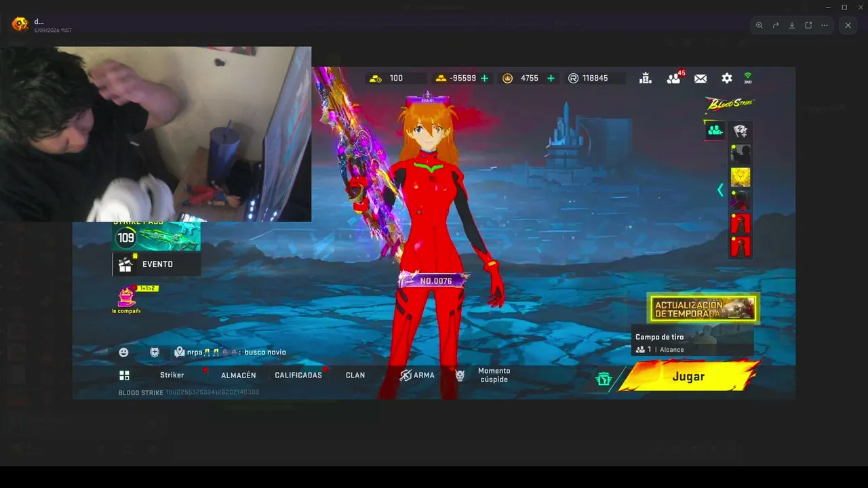The height and width of the screenshot is (488, 868).
Task: Open the CLAN menu
Action: point(355,375)
